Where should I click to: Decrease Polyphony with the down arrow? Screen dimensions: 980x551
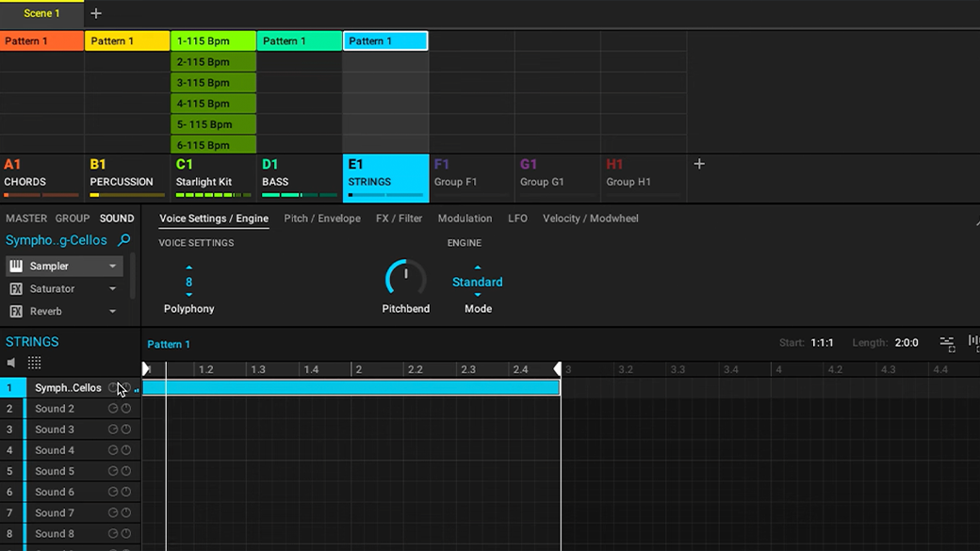(x=188, y=295)
